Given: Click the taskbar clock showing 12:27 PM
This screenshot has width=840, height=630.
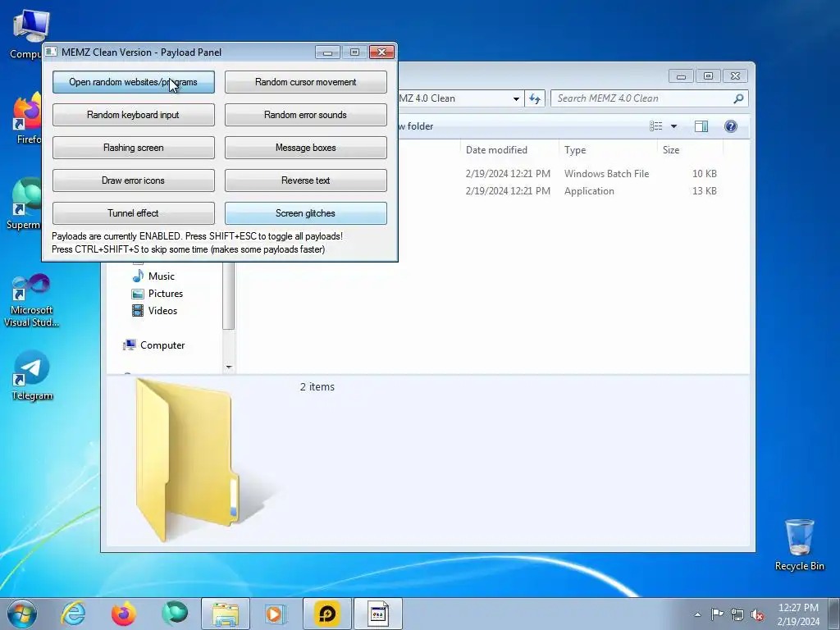Looking at the screenshot, I should (x=797, y=614).
